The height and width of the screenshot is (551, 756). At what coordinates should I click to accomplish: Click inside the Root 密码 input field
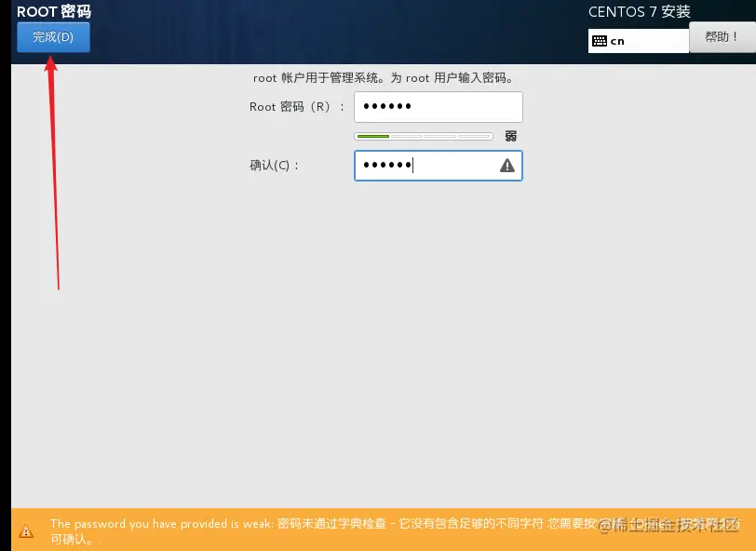coord(438,106)
